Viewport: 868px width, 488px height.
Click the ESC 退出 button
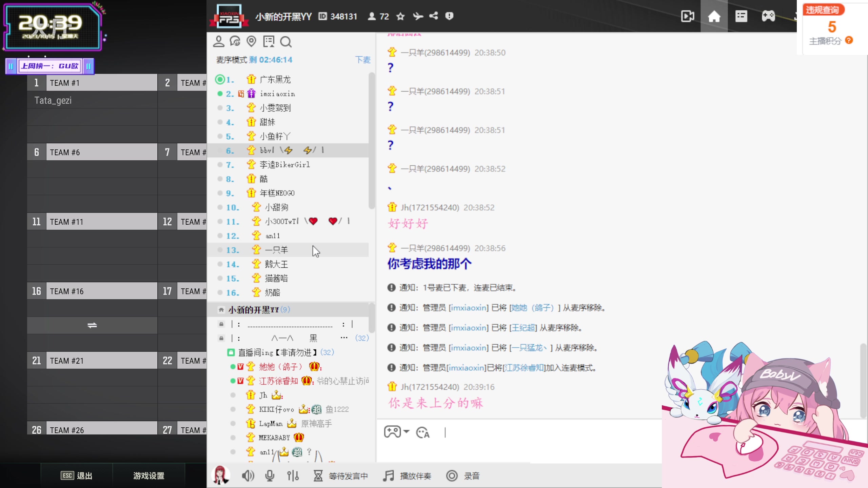[x=76, y=476]
